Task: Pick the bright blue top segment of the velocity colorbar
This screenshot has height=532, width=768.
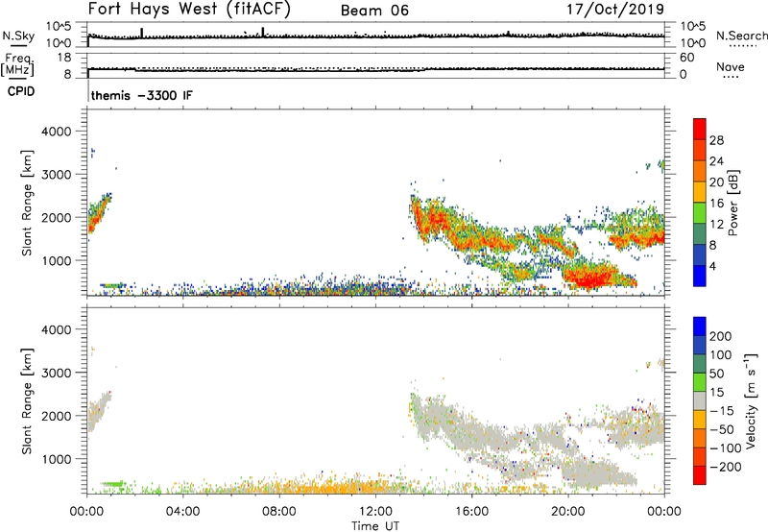Action: [x=700, y=326]
